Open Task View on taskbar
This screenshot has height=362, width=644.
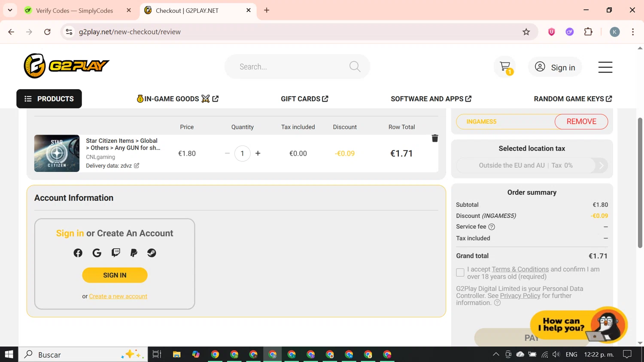[x=157, y=354]
